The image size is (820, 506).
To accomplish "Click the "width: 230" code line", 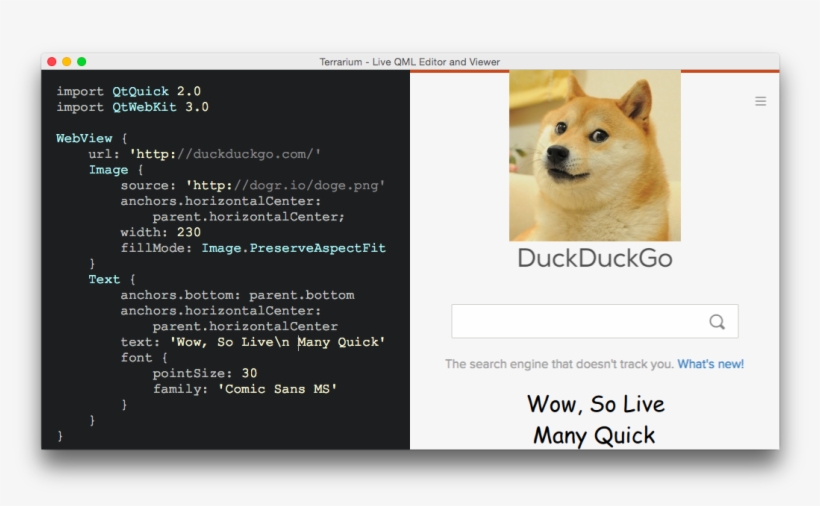I will [161, 232].
